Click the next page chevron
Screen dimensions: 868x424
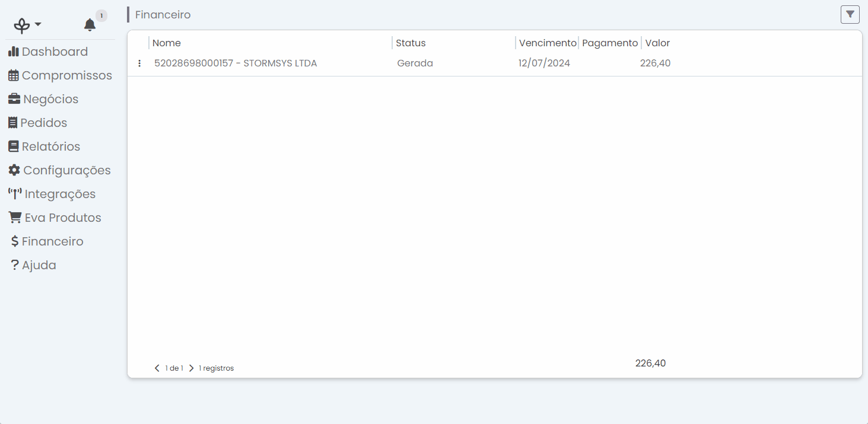coord(191,368)
